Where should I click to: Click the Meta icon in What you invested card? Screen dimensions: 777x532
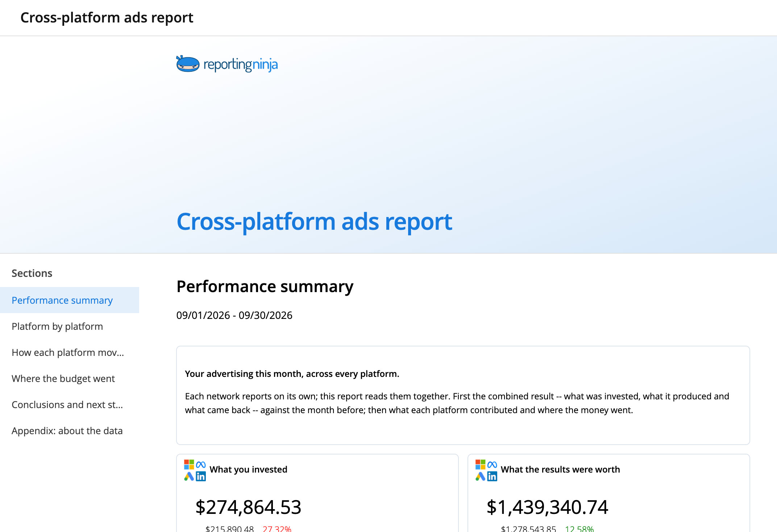pos(201,464)
